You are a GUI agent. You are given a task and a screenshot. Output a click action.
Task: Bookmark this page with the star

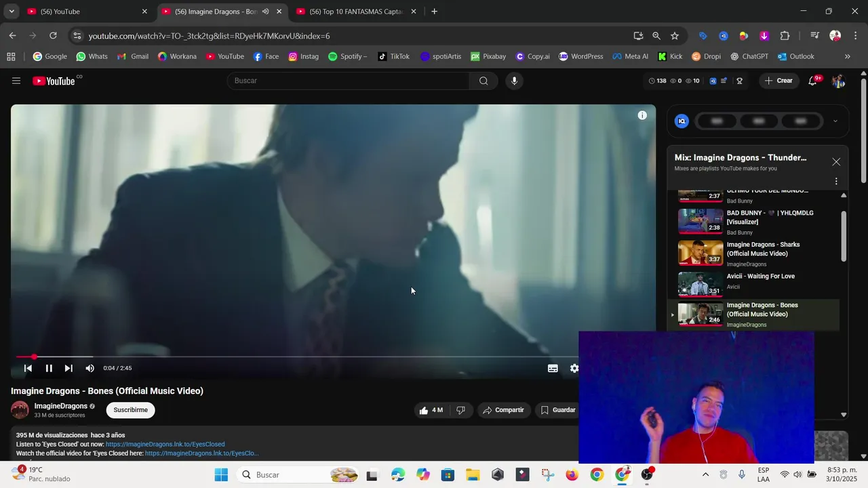coord(675,36)
